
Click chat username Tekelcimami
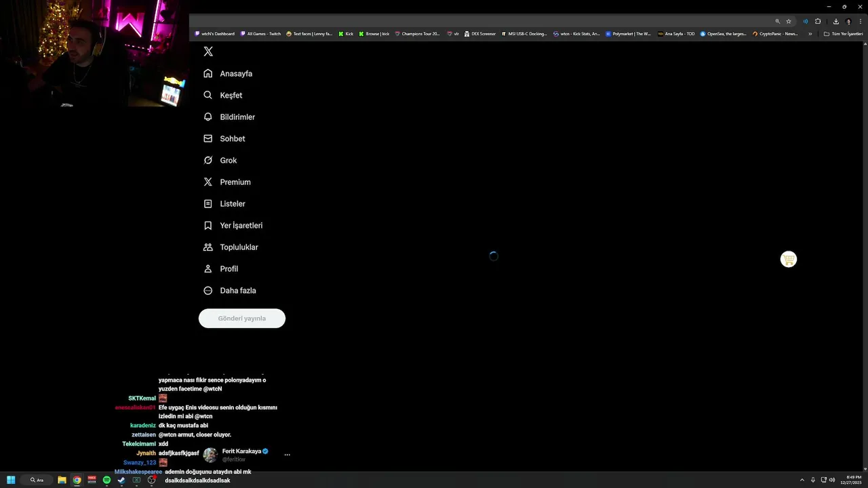(139, 444)
